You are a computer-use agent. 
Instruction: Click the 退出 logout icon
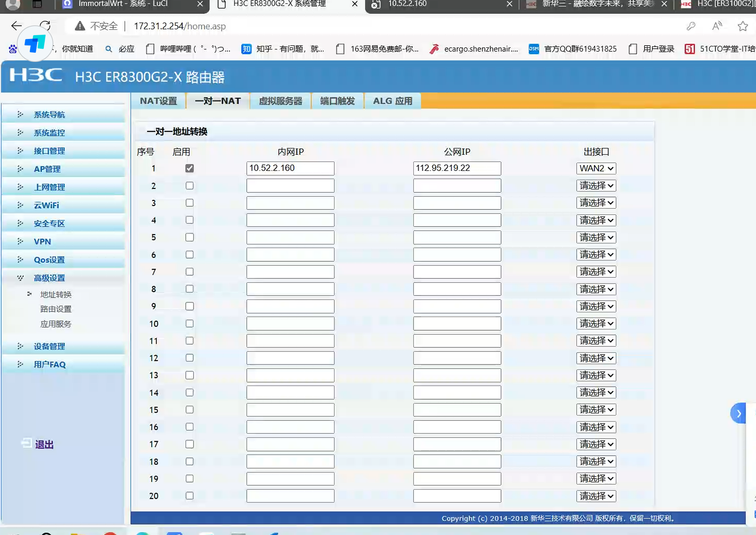click(27, 443)
